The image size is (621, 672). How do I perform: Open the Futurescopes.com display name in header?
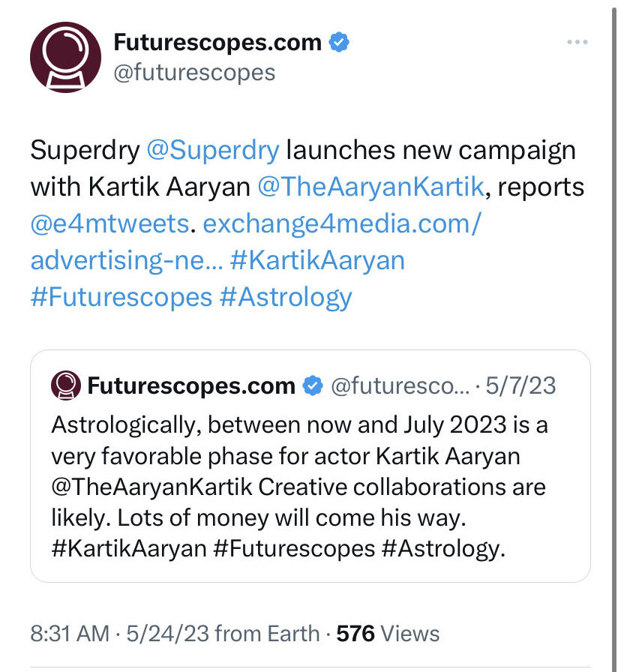pos(217,43)
